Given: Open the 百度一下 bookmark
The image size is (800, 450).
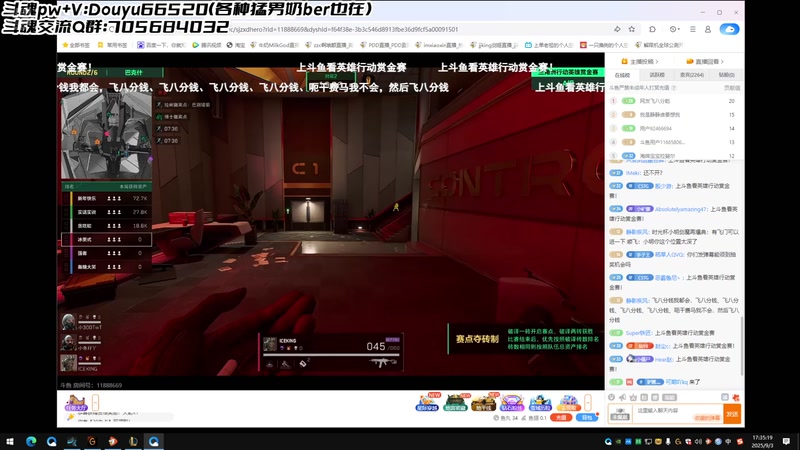Looking at the screenshot, I should pyautogui.click(x=161, y=45).
